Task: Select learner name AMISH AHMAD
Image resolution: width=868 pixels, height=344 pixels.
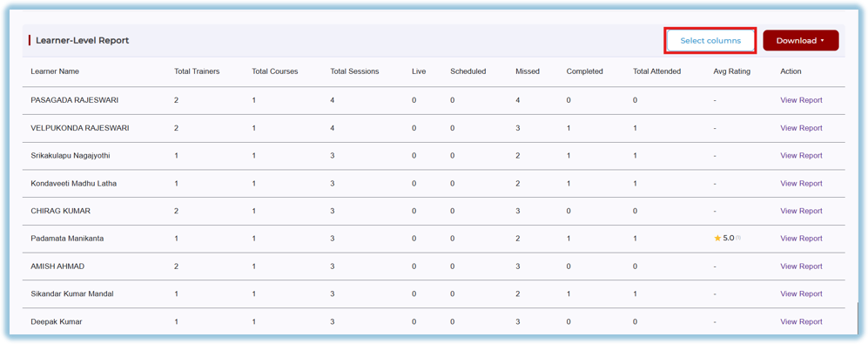Action: point(57,266)
